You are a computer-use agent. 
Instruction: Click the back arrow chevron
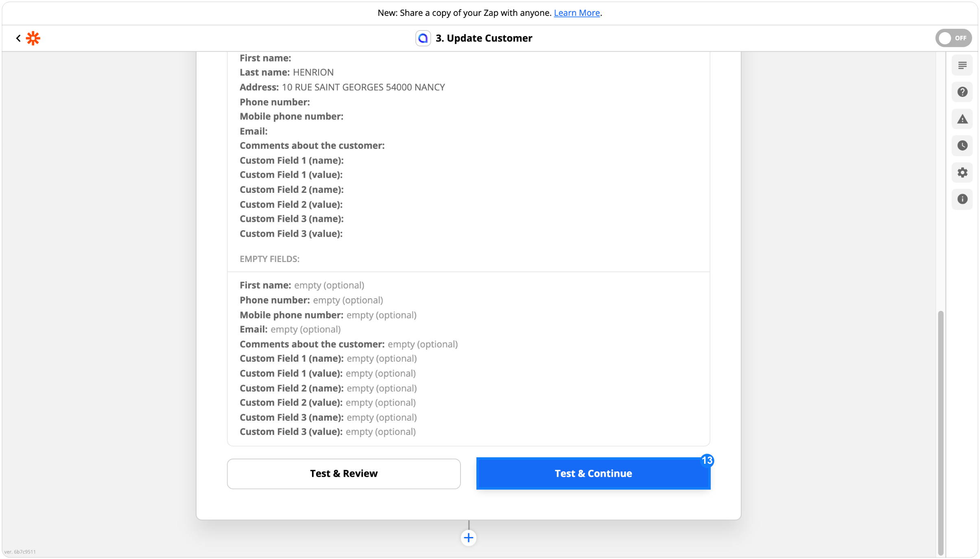click(x=18, y=38)
